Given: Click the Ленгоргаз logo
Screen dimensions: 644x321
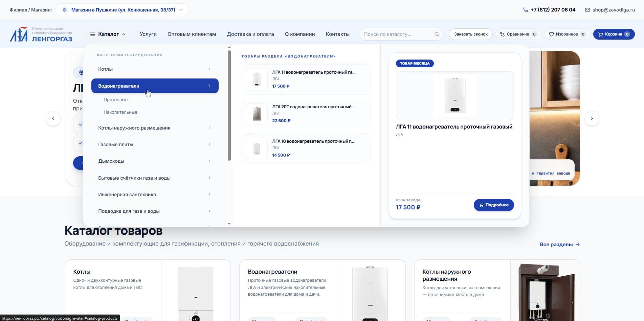Looking at the screenshot, I should tap(41, 34).
